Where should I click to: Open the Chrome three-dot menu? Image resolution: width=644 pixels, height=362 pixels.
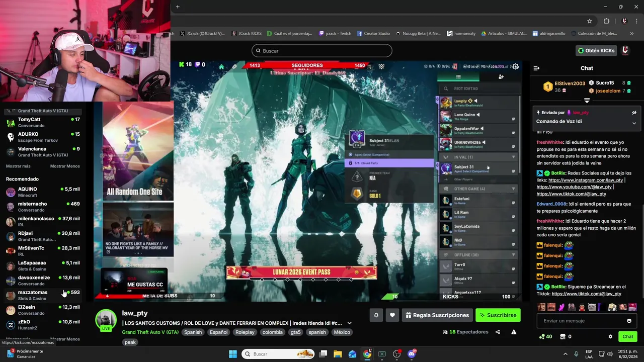637,21
